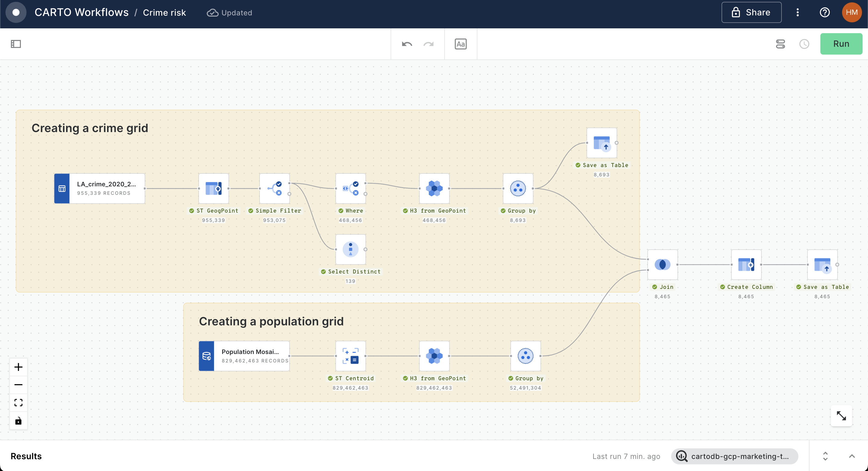Click the Create Column label text

[x=750, y=287]
